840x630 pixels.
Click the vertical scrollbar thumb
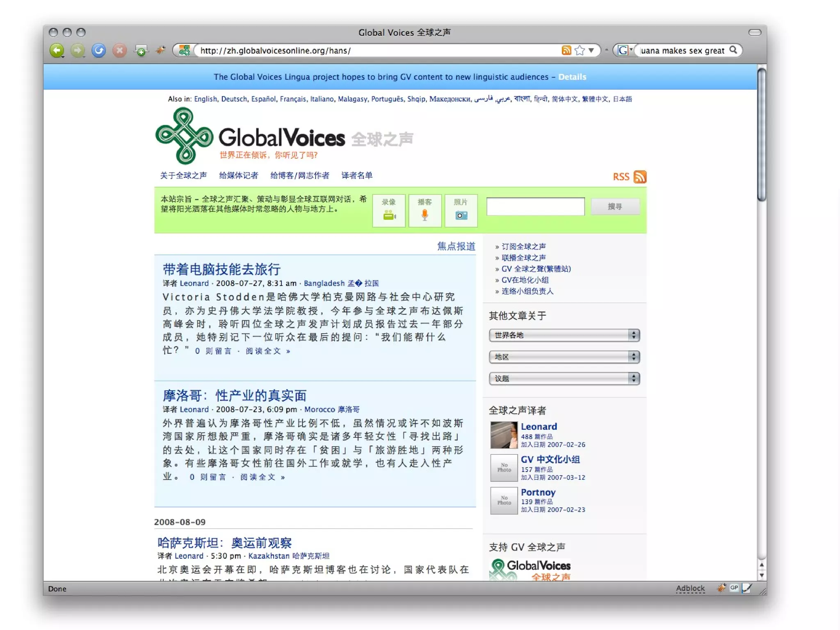(x=762, y=135)
